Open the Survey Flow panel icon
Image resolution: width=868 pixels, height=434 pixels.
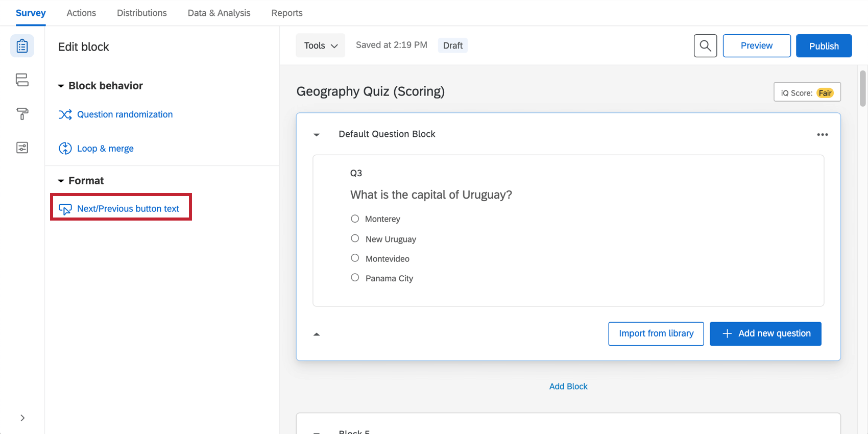pyautogui.click(x=22, y=80)
